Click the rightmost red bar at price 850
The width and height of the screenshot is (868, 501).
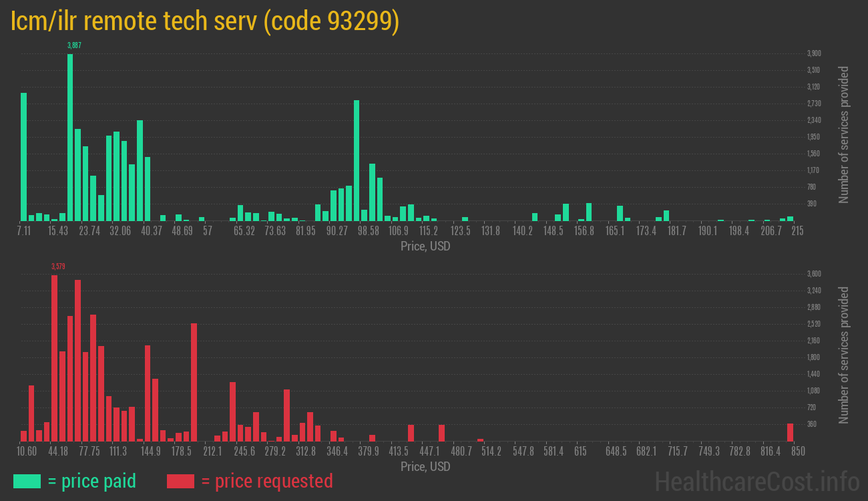point(790,432)
